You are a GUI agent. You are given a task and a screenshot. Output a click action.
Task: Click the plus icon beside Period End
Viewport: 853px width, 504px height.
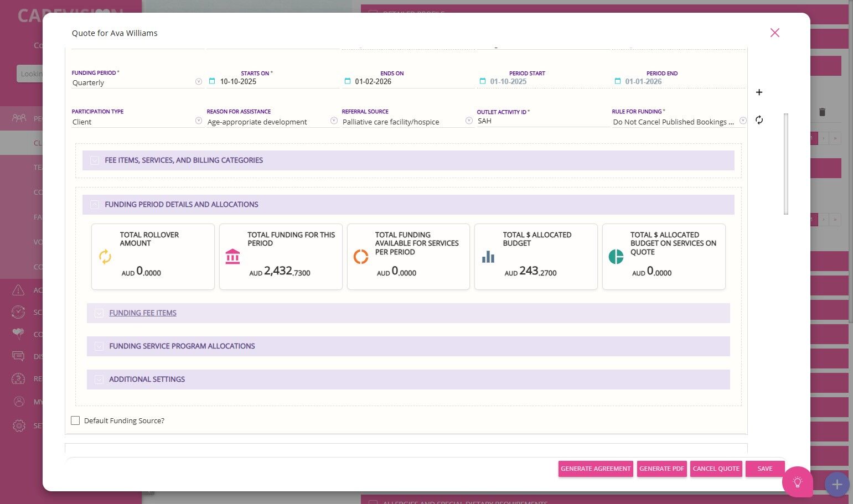[x=759, y=92]
